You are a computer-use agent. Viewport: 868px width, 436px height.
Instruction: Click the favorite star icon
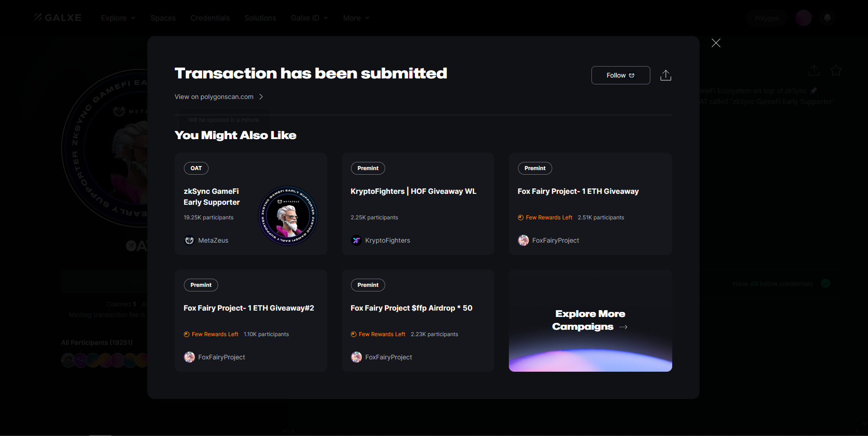click(836, 70)
